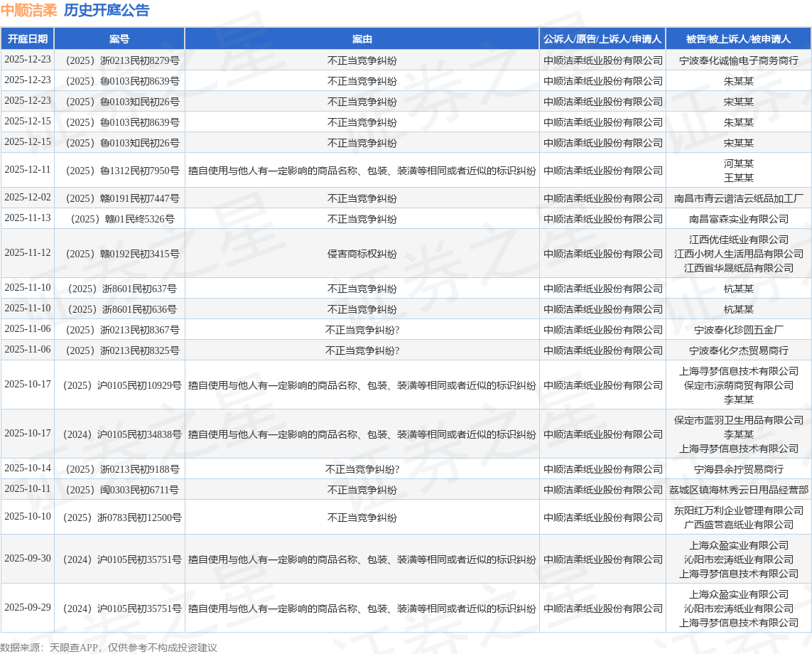Click the hearing date 2025-09-29
The height and width of the screenshot is (654, 812).
coord(28,607)
